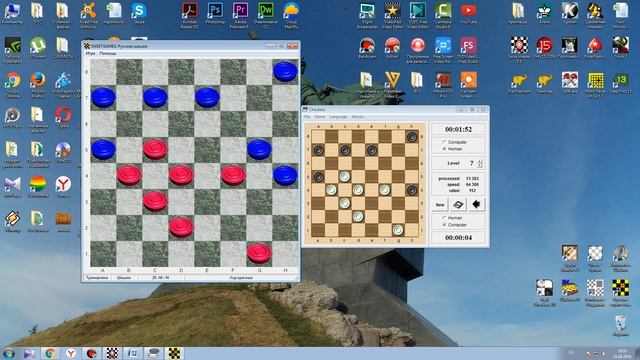Click white checker on g1 in Checkers window
Viewport: 640px width, 360px height.
pos(398,230)
